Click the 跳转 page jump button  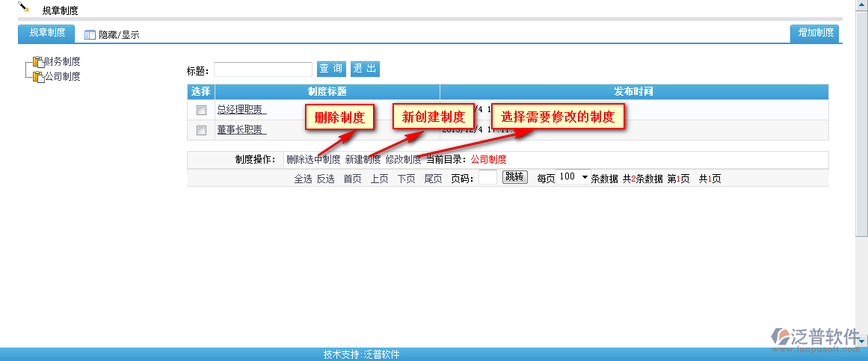coord(515,177)
